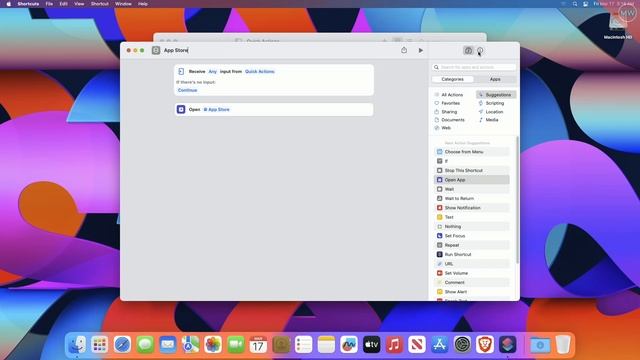Click the shortcut icon beside App Store title
The height and width of the screenshot is (360, 640).
tap(156, 50)
